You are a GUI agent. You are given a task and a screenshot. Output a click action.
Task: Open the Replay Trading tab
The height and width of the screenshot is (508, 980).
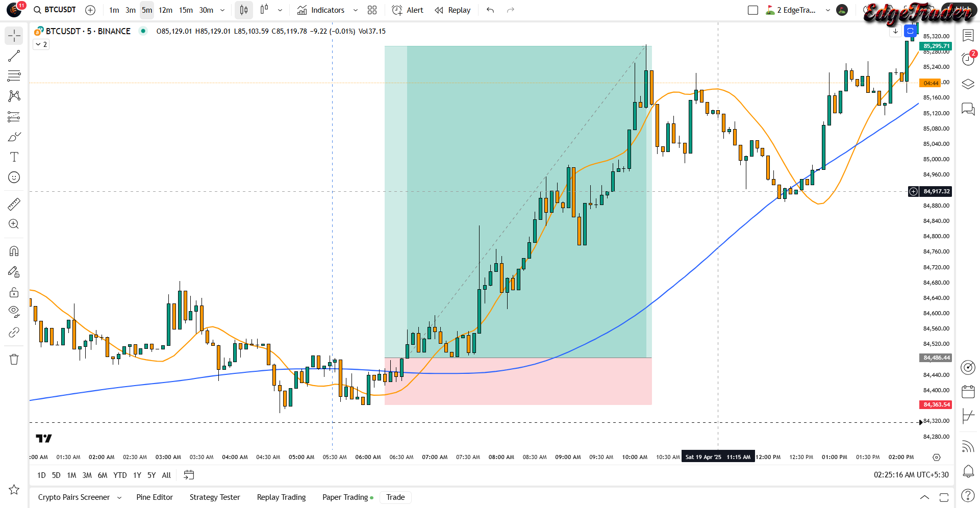(282, 497)
